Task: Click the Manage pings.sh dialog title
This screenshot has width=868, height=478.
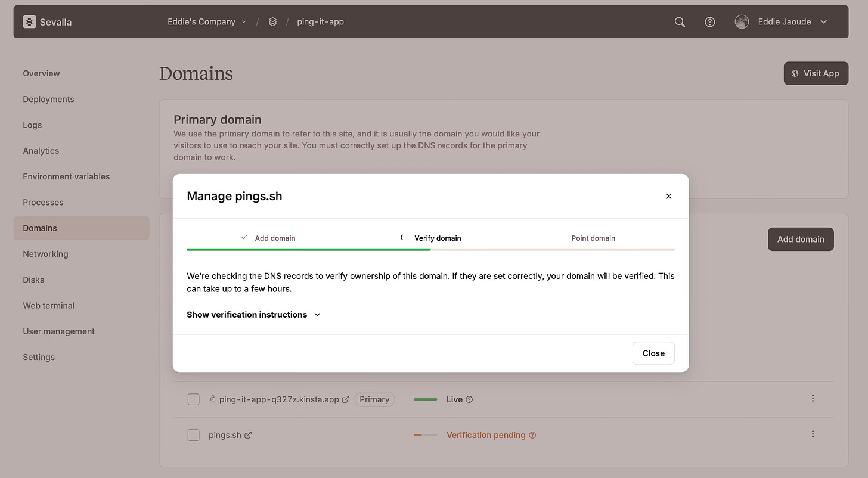Action: (234, 196)
